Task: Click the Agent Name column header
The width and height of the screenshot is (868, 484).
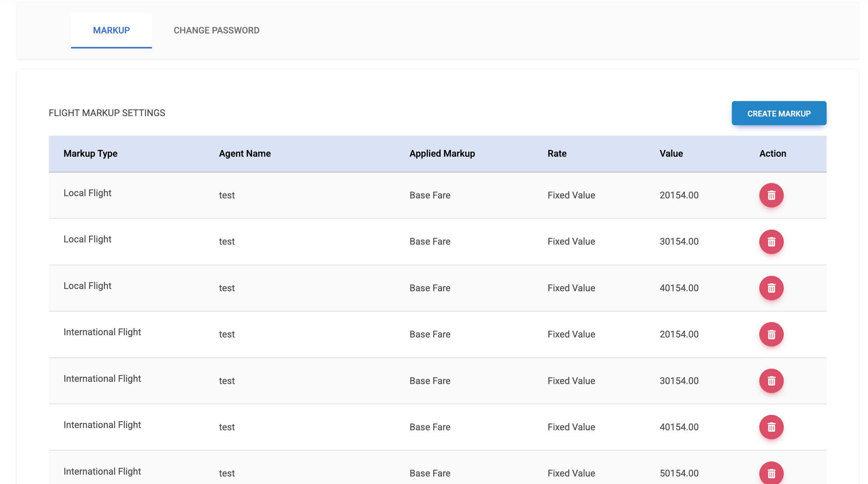Action: click(x=245, y=153)
